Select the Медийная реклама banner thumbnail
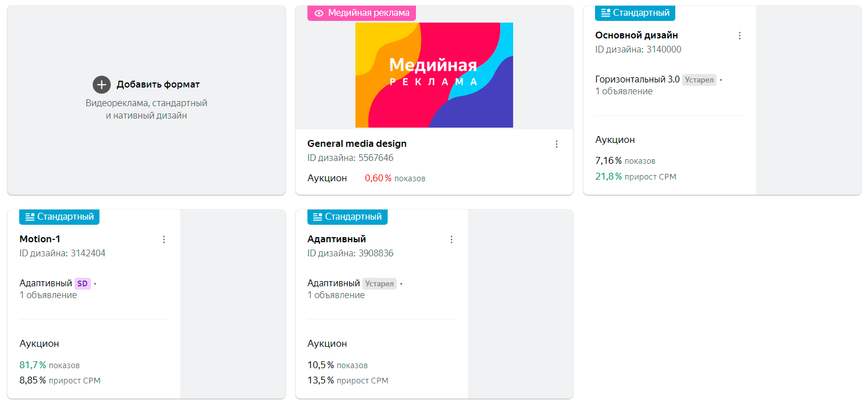Screen dimensions: 868x406 click(434, 75)
